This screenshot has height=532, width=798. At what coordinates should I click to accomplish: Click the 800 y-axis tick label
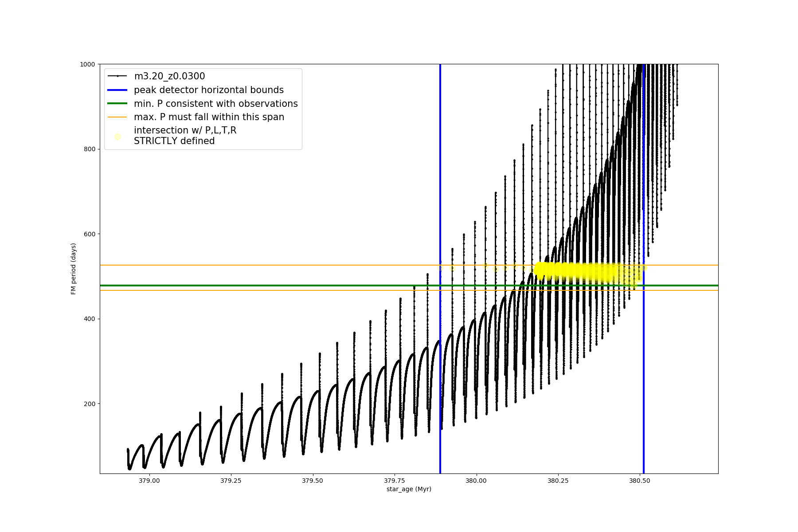(x=90, y=149)
